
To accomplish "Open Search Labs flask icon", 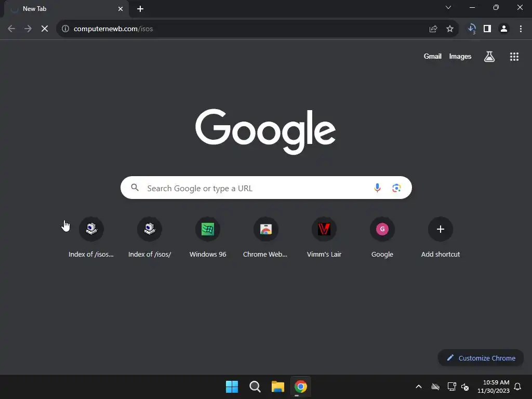I will 489,57.
